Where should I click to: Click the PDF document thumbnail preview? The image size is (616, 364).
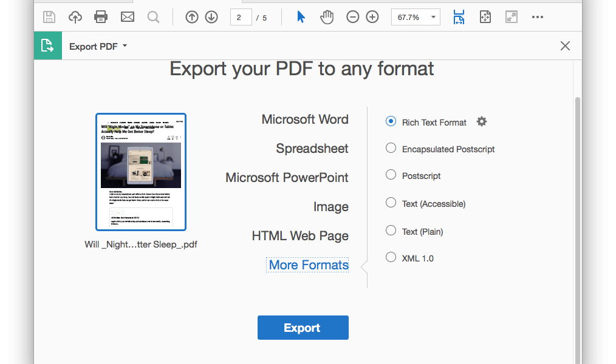141,172
